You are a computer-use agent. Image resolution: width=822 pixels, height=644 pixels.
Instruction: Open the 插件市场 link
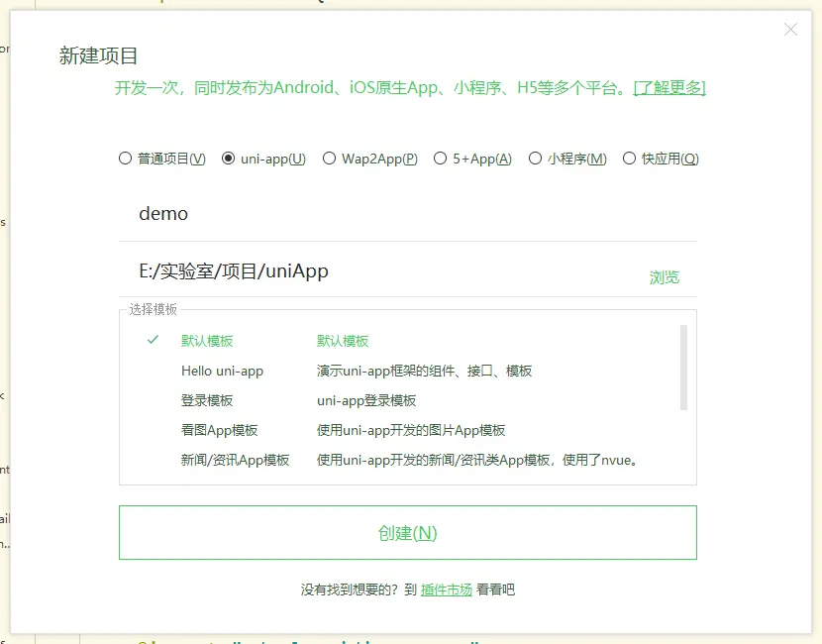[447, 590]
